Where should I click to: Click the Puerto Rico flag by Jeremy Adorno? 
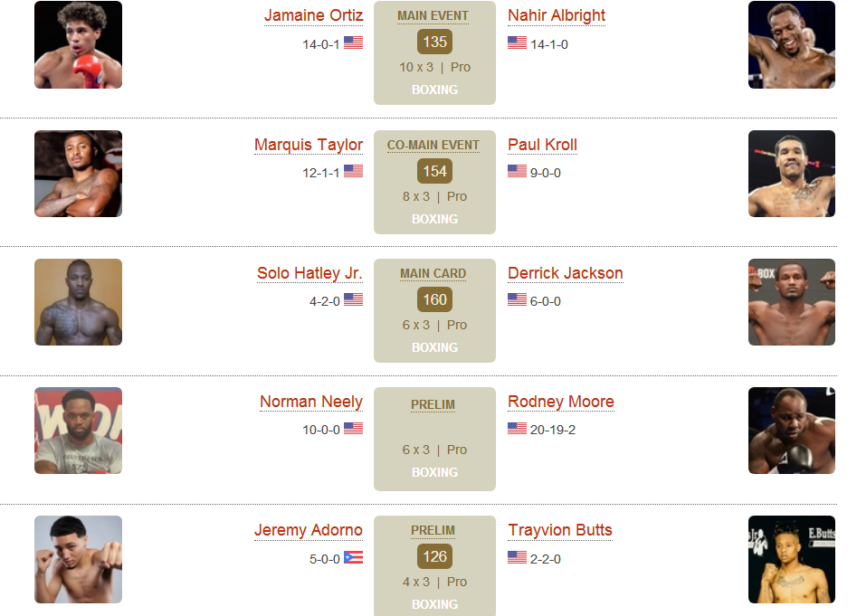(x=353, y=557)
